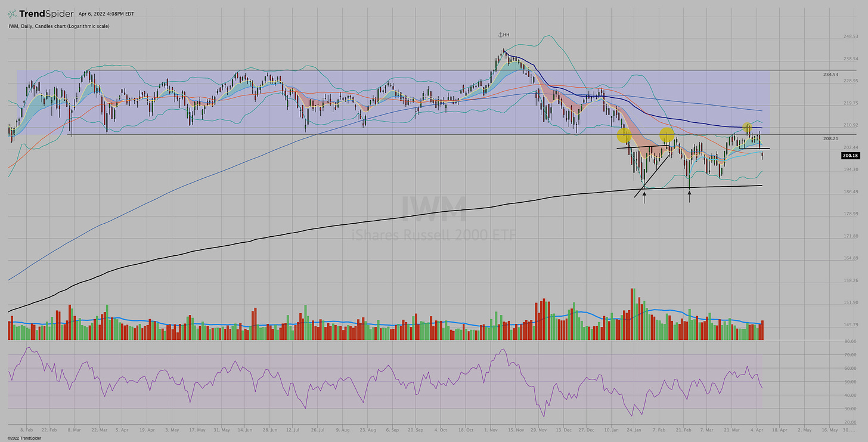This screenshot has height=442, width=868.
Task: Click the 208.21 support level label
Action: click(x=830, y=138)
